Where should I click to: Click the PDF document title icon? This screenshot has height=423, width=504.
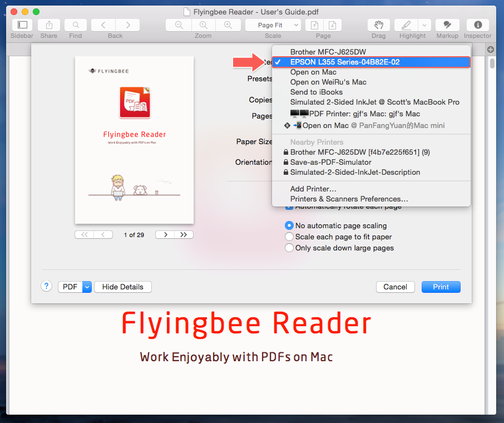[186, 12]
